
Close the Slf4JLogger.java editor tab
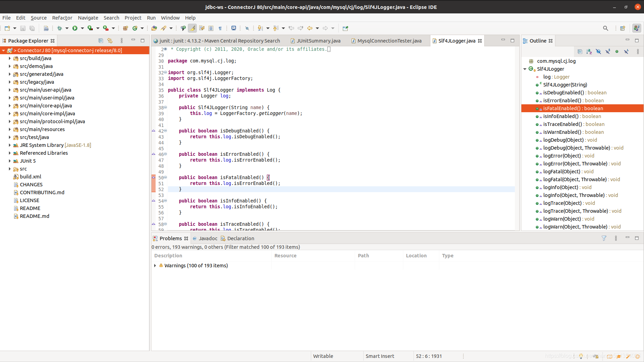coord(480,41)
